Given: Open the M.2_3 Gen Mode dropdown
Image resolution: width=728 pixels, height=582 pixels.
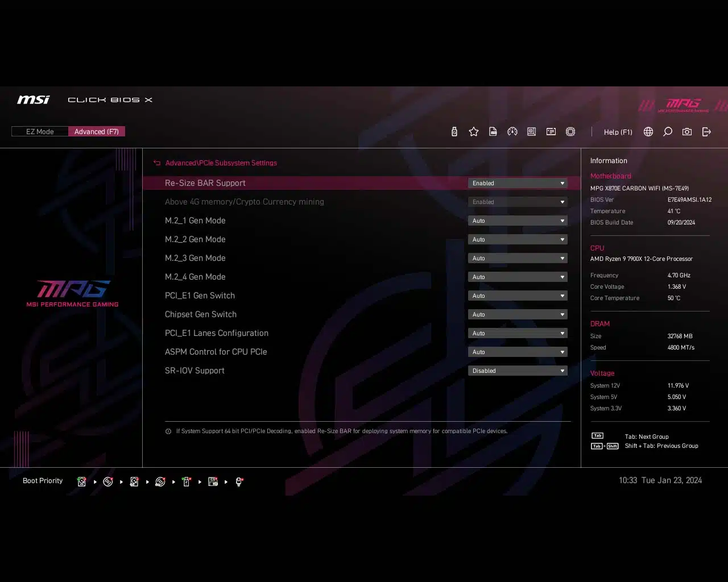Looking at the screenshot, I should tap(518, 258).
